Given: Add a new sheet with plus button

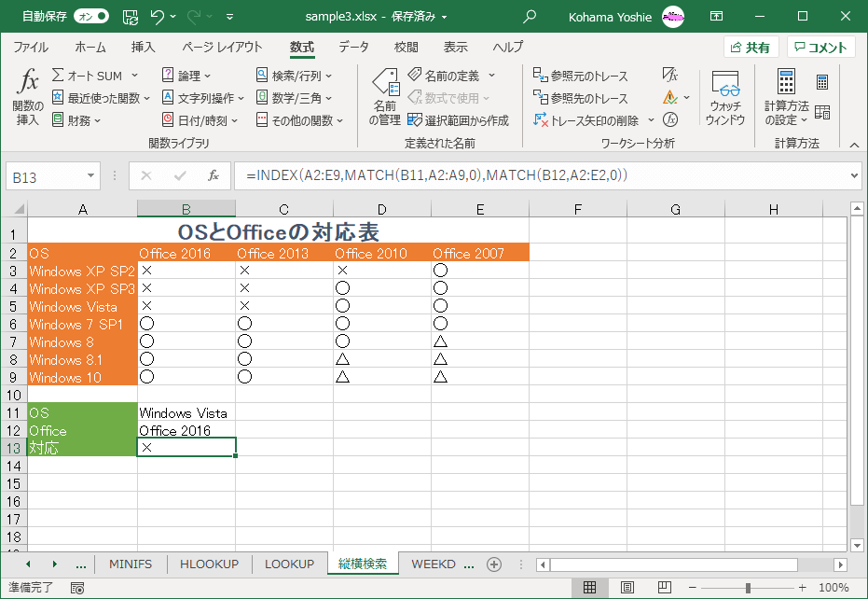Looking at the screenshot, I should 494,564.
